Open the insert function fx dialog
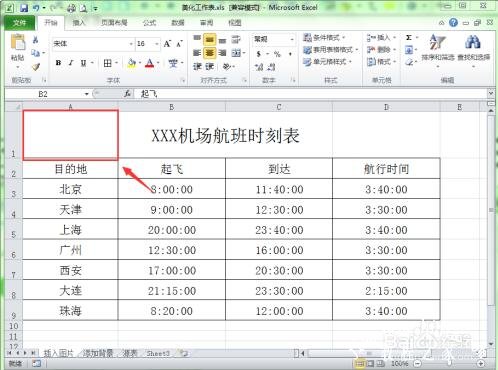Viewport: 498px width, 370px height. [x=127, y=94]
